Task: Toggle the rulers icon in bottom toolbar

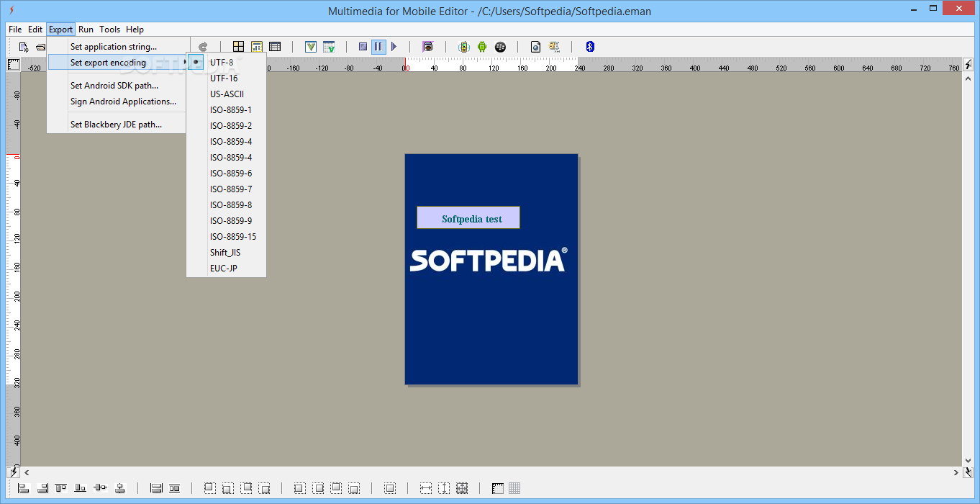Action: click(497, 488)
